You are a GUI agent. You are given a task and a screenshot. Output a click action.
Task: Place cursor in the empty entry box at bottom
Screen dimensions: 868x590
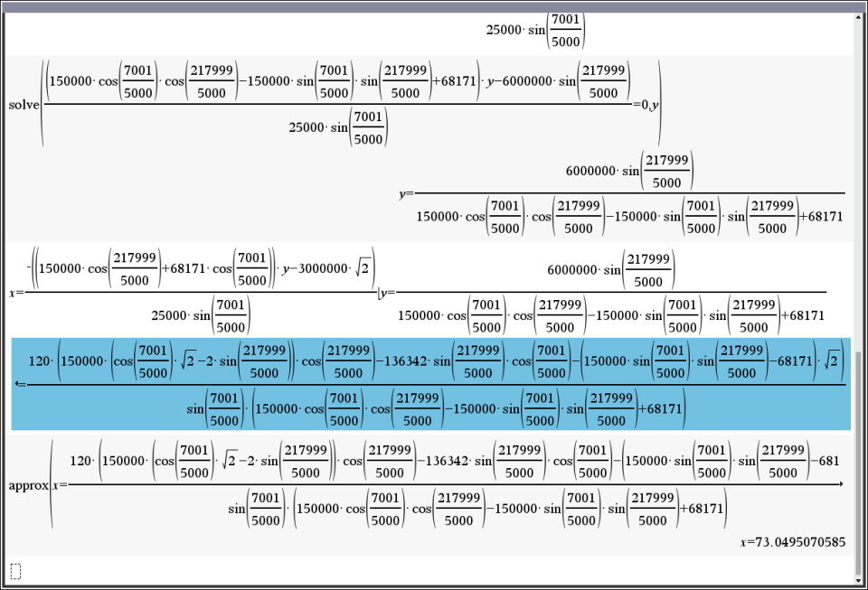(14, 570)
